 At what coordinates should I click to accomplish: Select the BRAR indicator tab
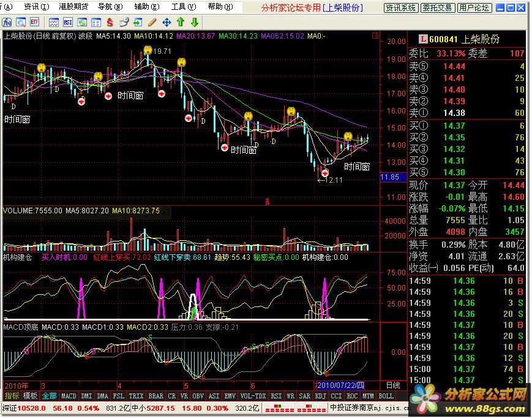tap(156, 396)
